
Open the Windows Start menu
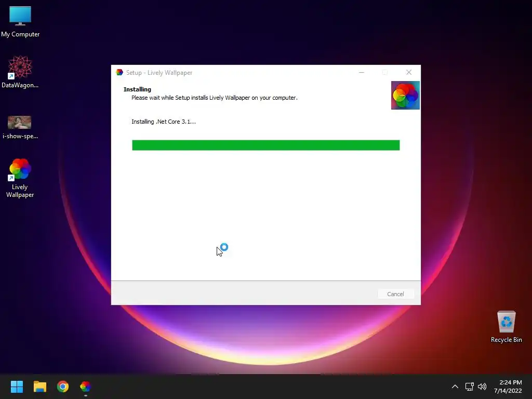click(17, 387)
